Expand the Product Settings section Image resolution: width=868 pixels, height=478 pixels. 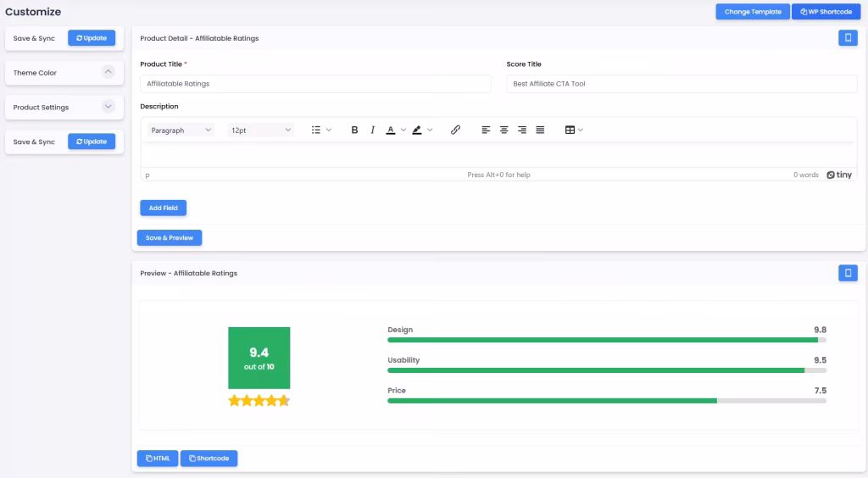coord(108,107)
